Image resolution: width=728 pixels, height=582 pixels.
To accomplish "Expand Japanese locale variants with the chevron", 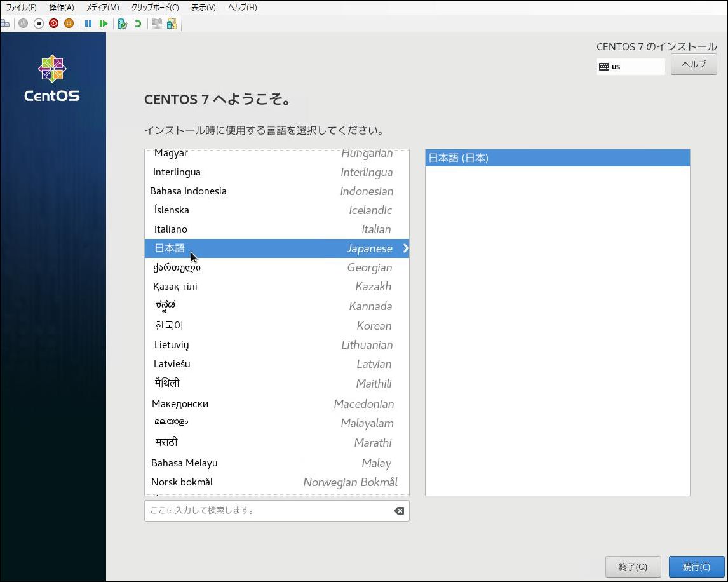I will pyautogui.click(x=406, y=248).
